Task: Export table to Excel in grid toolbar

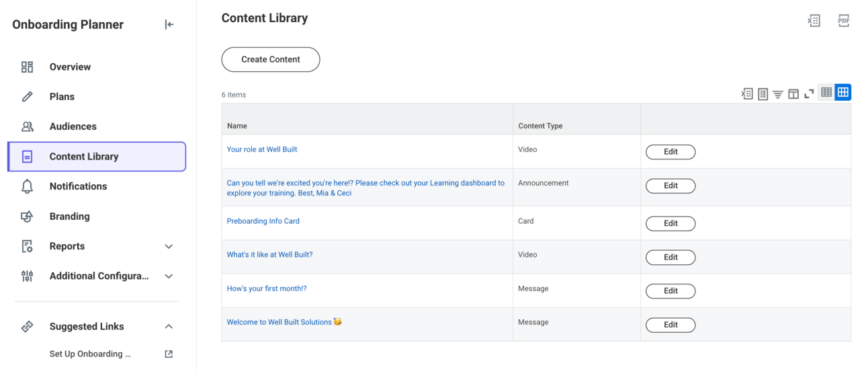Action: pos(747,94)
